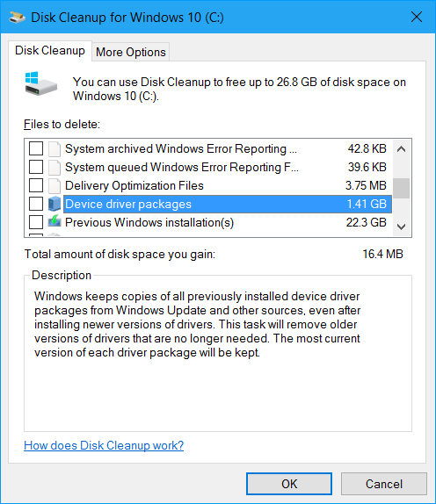436x504 pixels.
Task: Tick the Previous Windows installation(s) checkbox
Action: pos(36,222)
